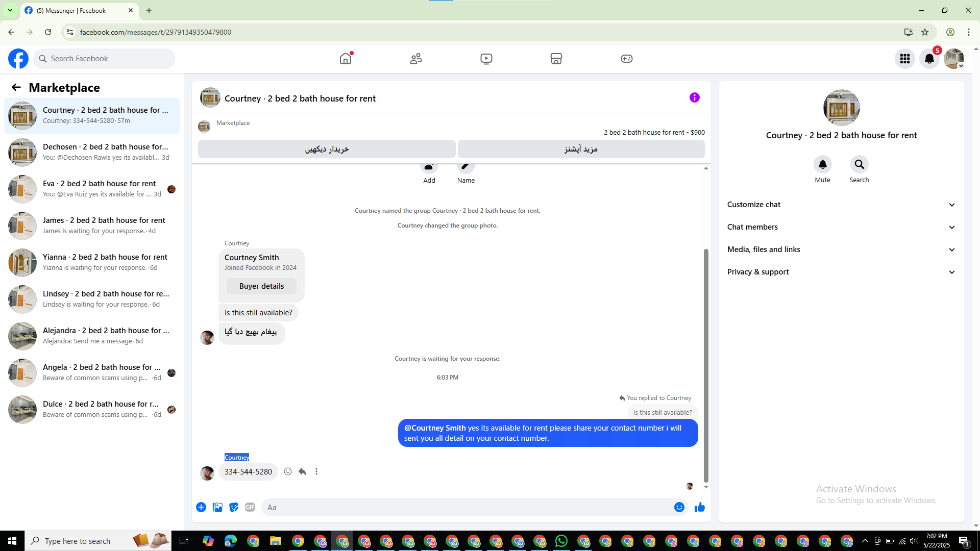Click the Facebook logo
Screen dimensions: 980x551
[x=18, y=59]
